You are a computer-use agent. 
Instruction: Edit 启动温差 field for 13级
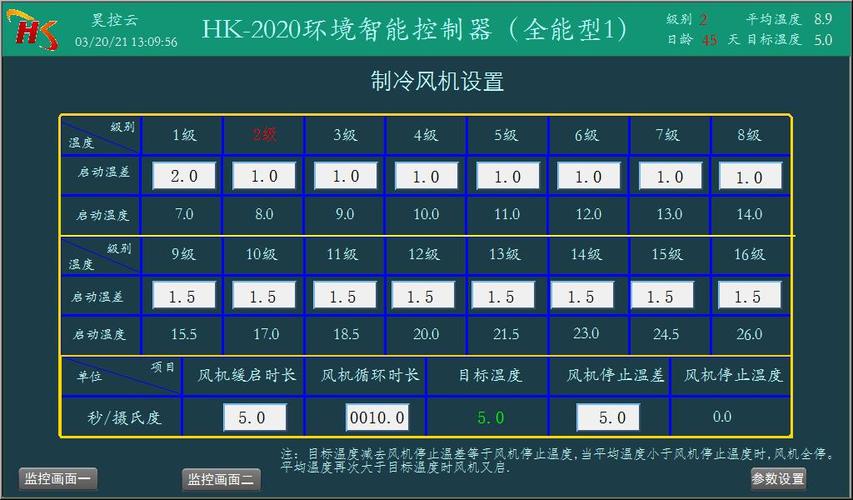click(503, 295)
